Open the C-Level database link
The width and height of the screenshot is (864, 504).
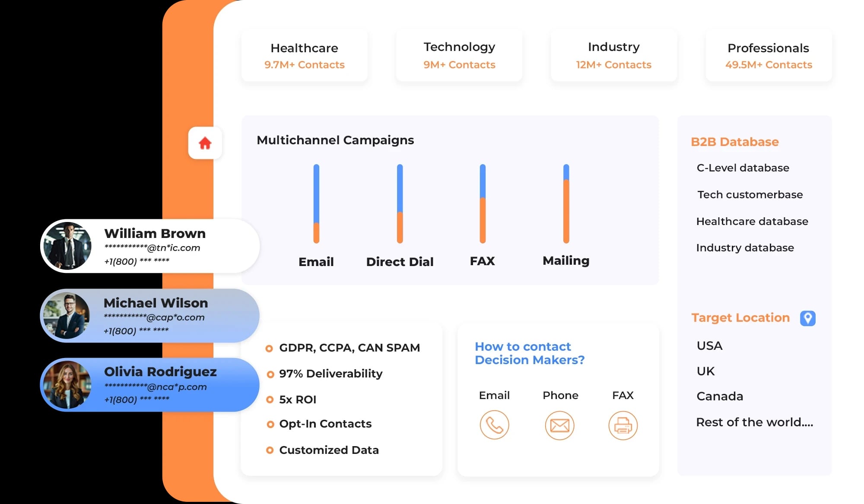(x=743, y=168)
